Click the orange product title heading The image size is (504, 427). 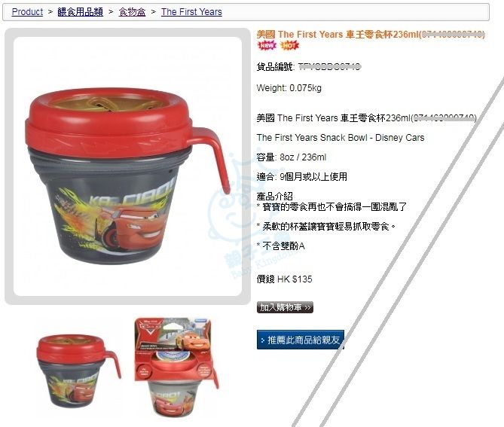tap(371, 34)
